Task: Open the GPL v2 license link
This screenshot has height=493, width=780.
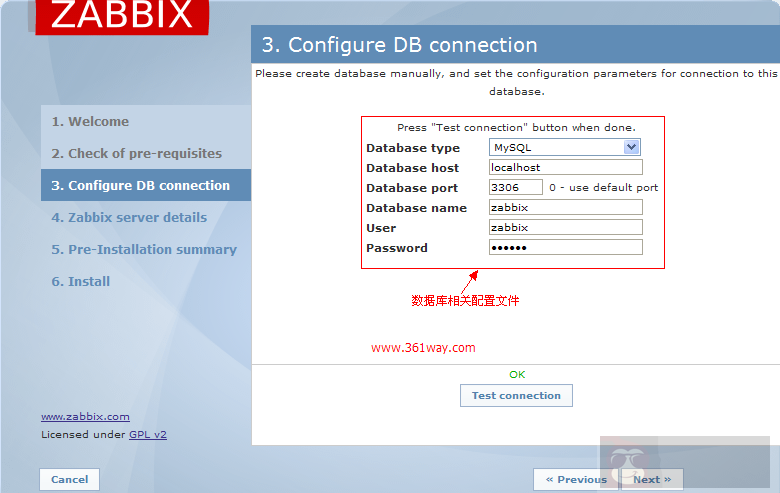Action: (x=148, y=434)
